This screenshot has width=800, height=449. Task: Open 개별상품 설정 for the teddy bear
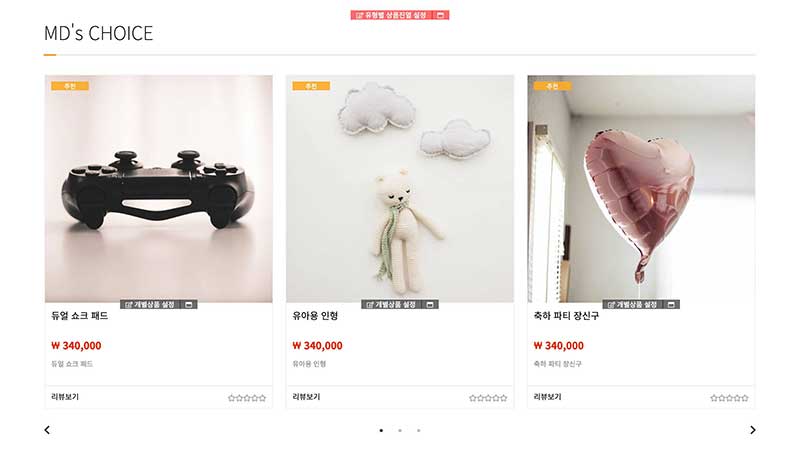coord(392,305)
